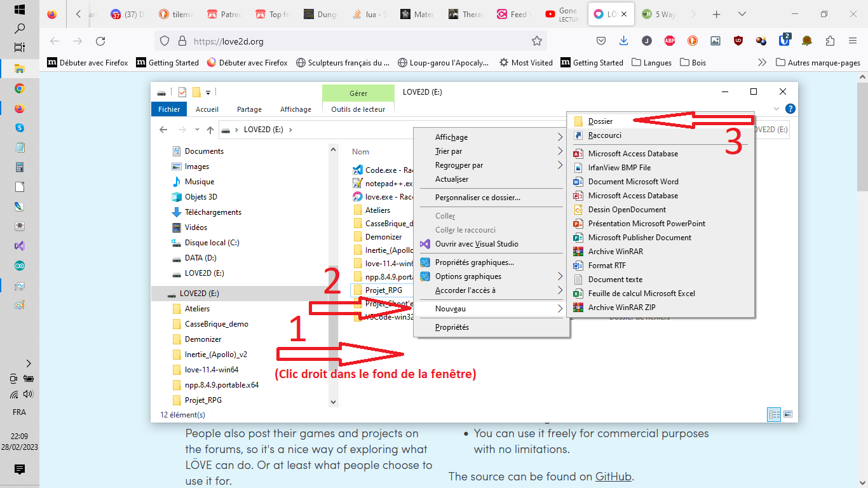Screen dimensions: 868x488
Task: Open the Pocket save icon
Action: pyautogui.click(x=600, y=41)
